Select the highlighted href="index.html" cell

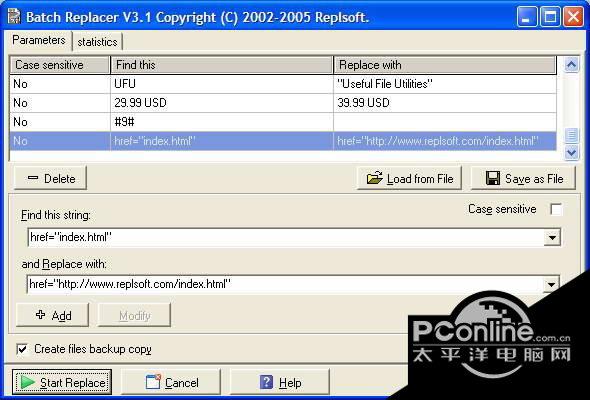222,141
